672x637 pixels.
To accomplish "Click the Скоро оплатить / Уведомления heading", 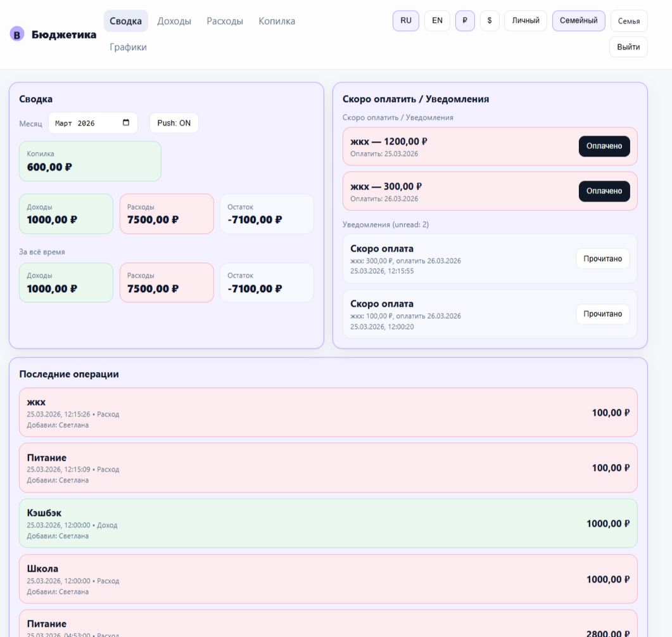I will pyautogui.click(x=415, y=99).
